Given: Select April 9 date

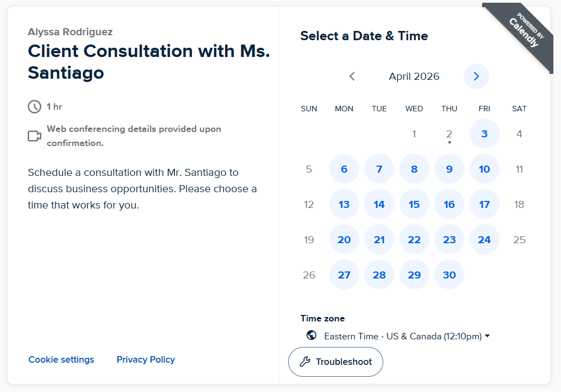Looking at the screenshot, I should pyautogui.click(x=450, y=169).
